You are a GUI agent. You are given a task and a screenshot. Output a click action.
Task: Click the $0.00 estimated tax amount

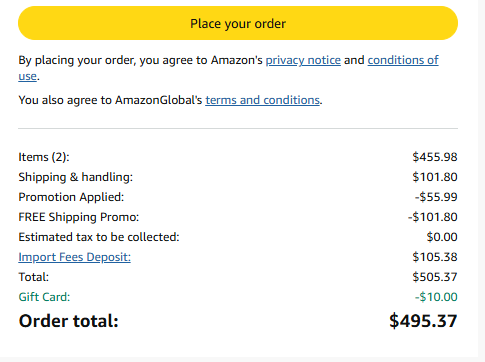coord(442,237)
